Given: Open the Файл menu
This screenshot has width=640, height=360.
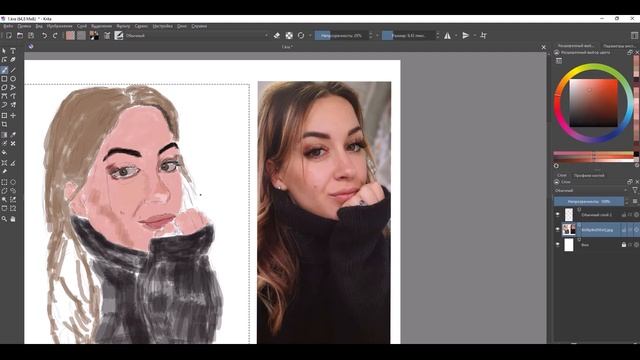Looking at the screenshot, I should click(8, 26).
